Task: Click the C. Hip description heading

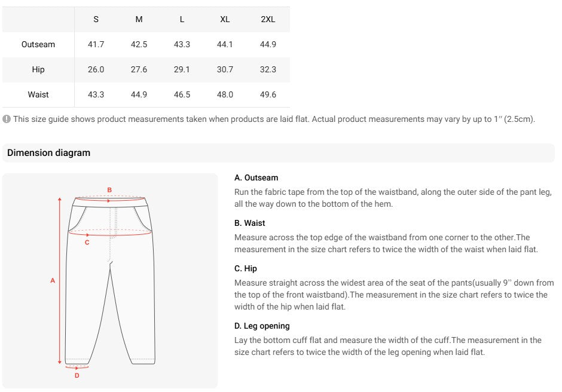Action: 246,269
